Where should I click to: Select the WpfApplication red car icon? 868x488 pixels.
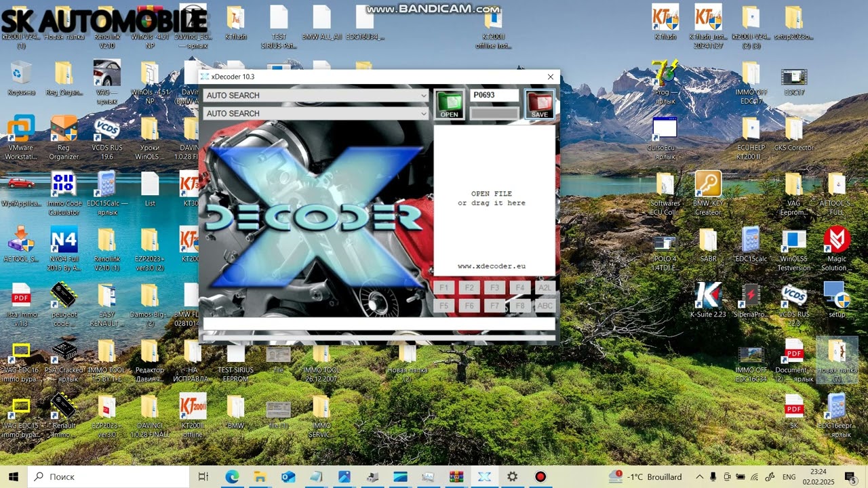pos(21,190)
